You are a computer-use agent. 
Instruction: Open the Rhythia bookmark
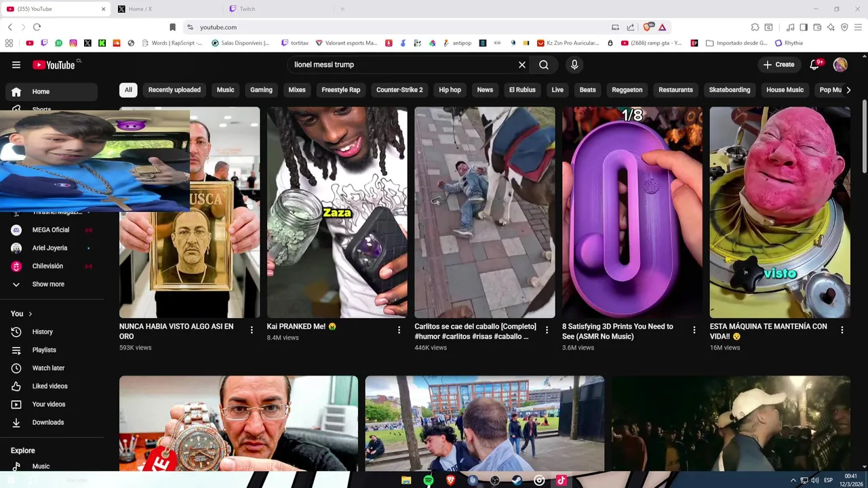pyautogui.click(x=789, y=43)
